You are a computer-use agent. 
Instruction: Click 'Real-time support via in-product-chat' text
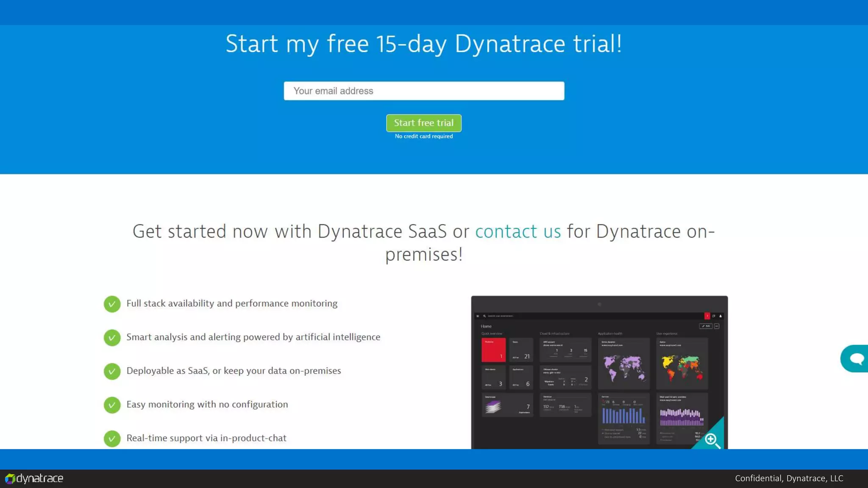coord(206,438)
